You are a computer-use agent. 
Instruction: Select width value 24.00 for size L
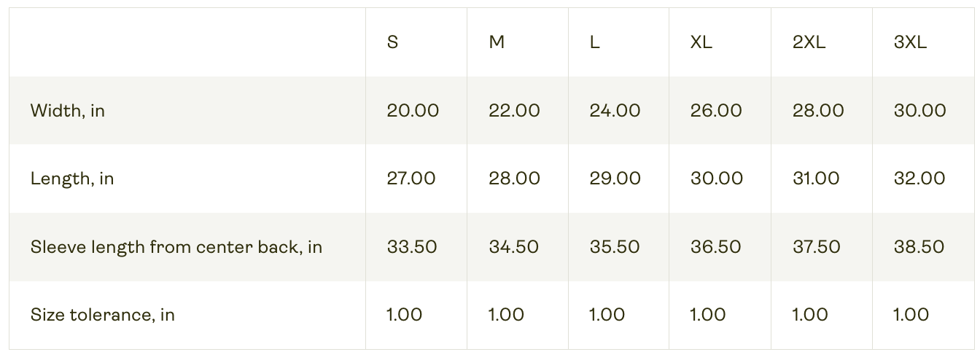615,111
